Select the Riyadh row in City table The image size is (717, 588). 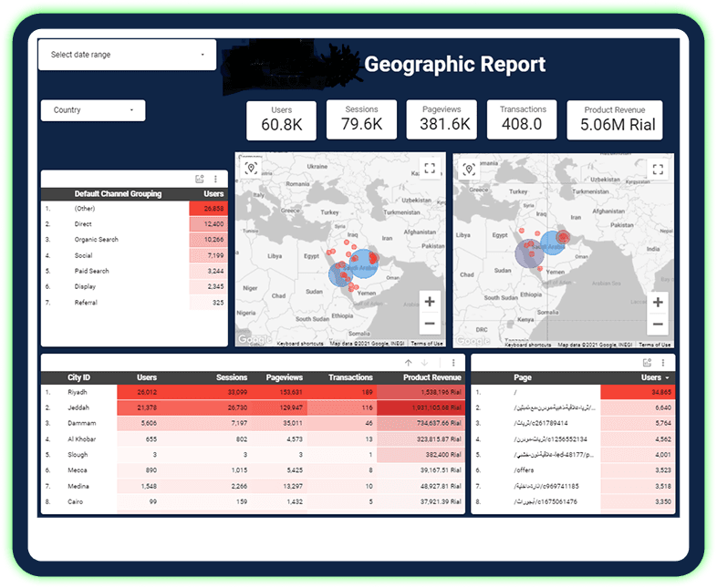78,391
